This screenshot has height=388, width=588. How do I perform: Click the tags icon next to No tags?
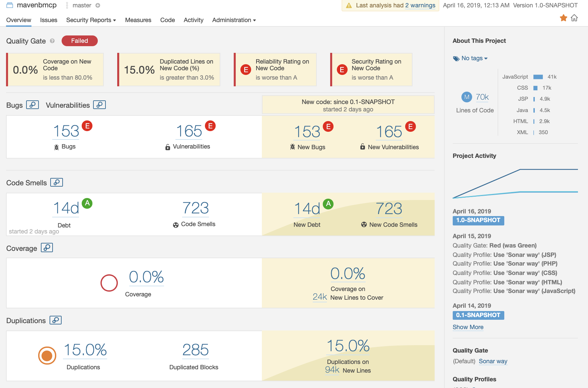(456, 59)
